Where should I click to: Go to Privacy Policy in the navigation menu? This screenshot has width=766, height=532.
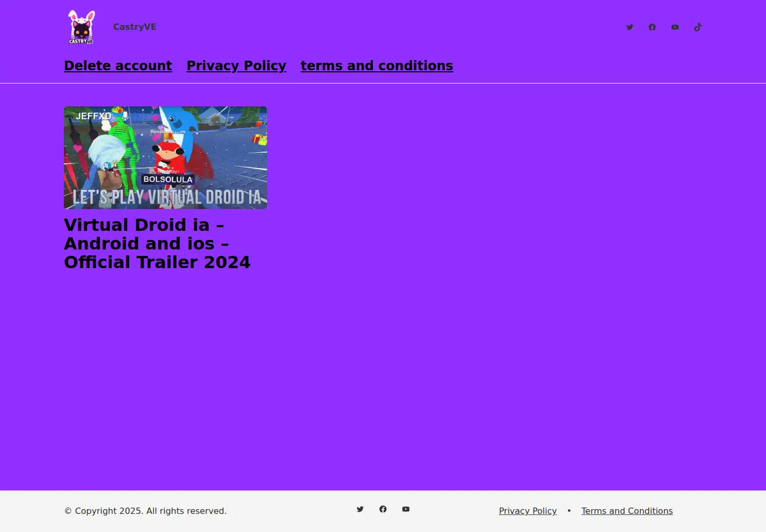pos(236,65)
